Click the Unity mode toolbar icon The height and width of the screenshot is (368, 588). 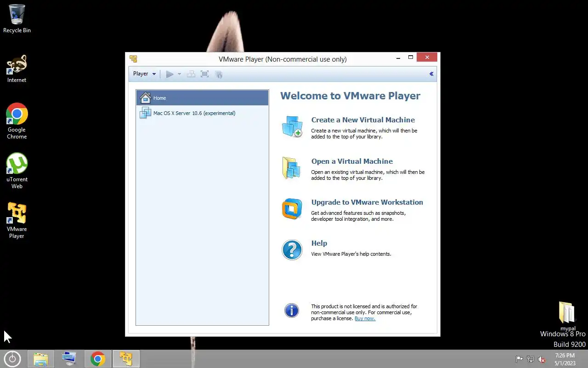(219, 74)
